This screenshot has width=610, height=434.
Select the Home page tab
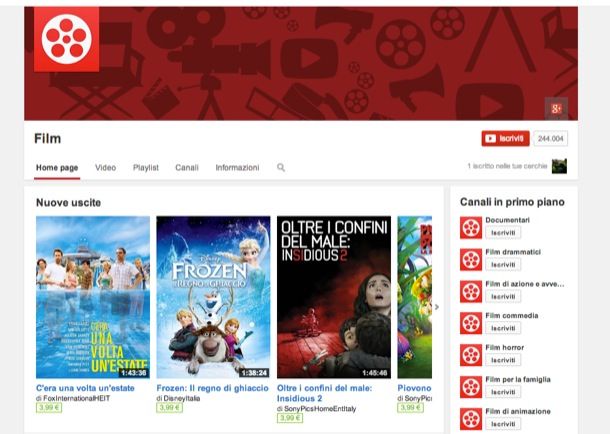click(57, 168)
